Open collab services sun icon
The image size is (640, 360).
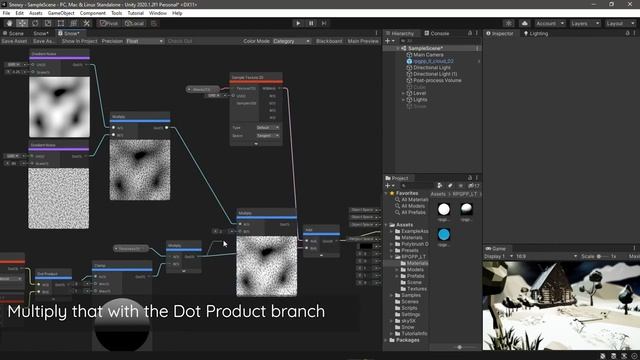(509, 23)
